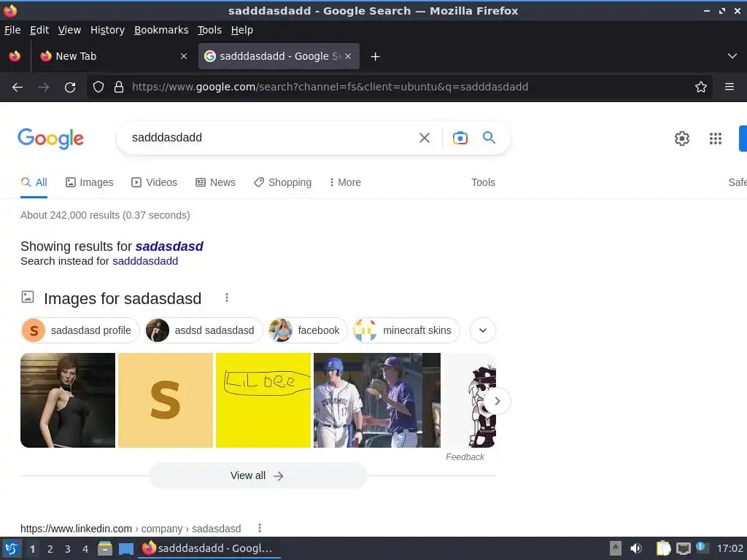Open the Tools menu in menu bar
Screen dimensions: 747x560
pyautogui.click(x=209, y=30)
